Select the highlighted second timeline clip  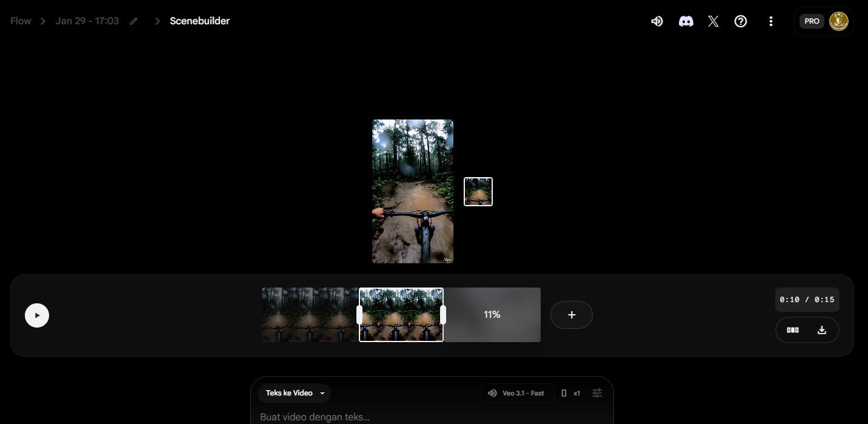point(401,315)
